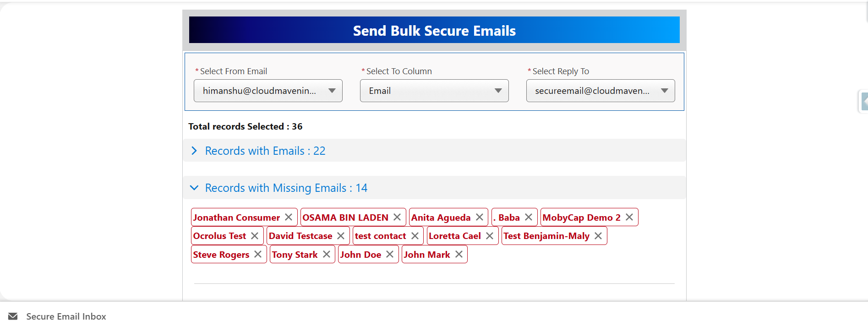Image resolution: width=868 pixels, height=326 pixels.
Task: Remove test contact pill
Action: coord(415,236)
